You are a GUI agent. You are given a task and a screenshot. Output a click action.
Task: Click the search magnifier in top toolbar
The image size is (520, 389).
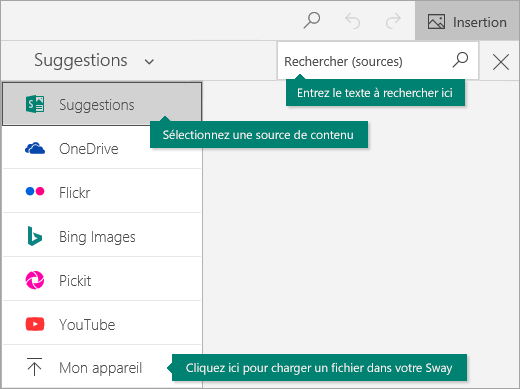(312, 21)
